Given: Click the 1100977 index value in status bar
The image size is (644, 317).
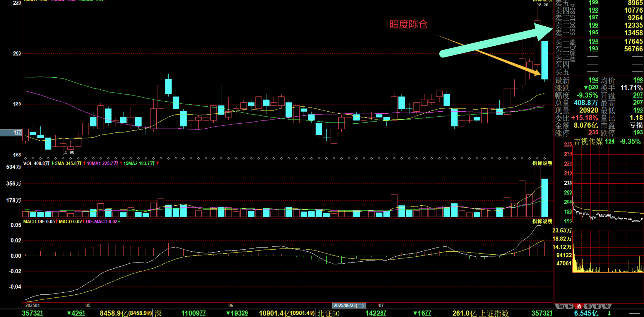Looking at the screenshot, I should pos(193,313).
